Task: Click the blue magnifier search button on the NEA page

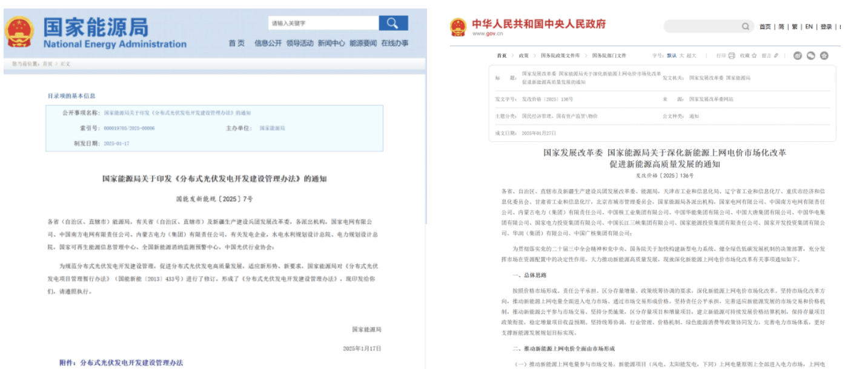Action: (393, 23)
